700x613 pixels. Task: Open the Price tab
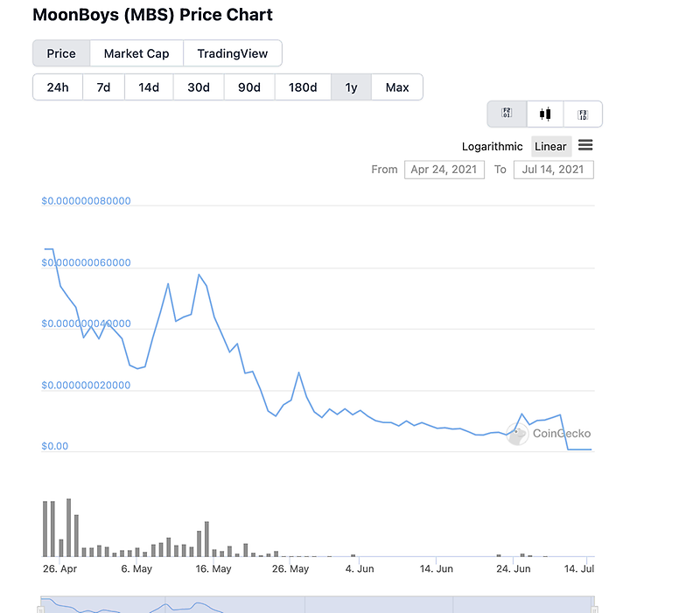61,53
